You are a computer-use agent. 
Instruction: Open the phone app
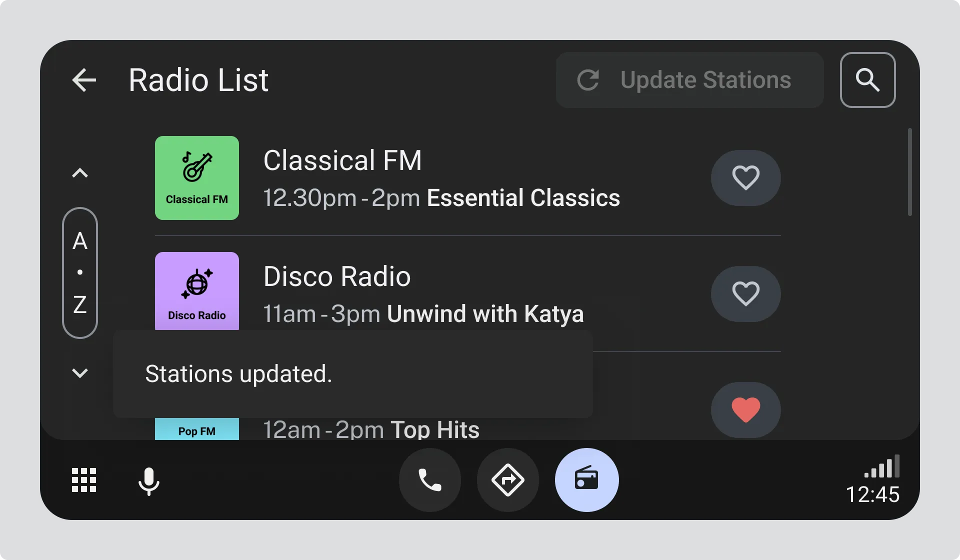[x=429, y=480]
